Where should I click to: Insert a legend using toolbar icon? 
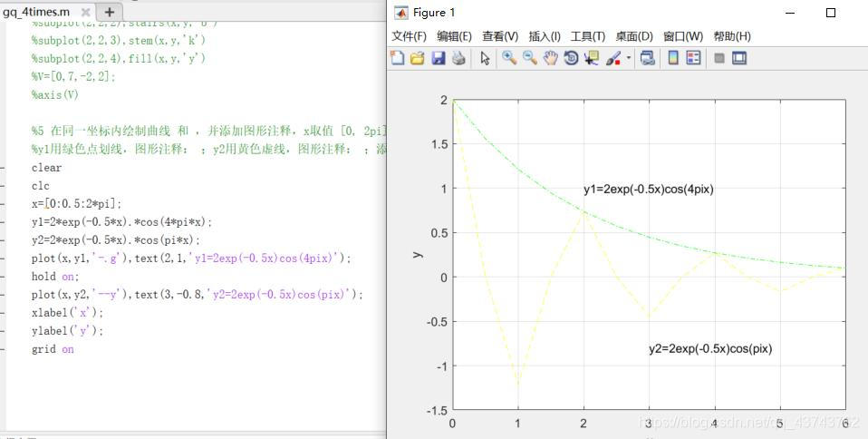pyautogui.click(x=694, y=58)
